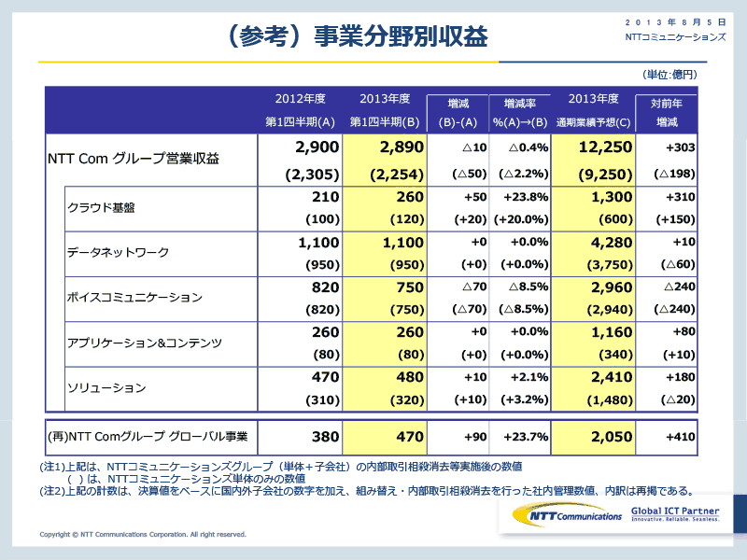Click the value +80
The height and width of the screenshot is (560, 747).
pos(684,331)
